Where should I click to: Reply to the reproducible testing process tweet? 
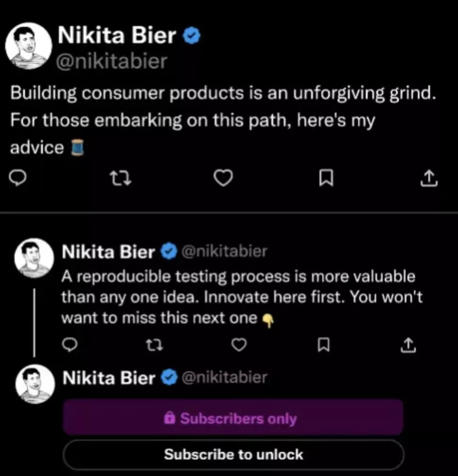(x=70, y=346)
